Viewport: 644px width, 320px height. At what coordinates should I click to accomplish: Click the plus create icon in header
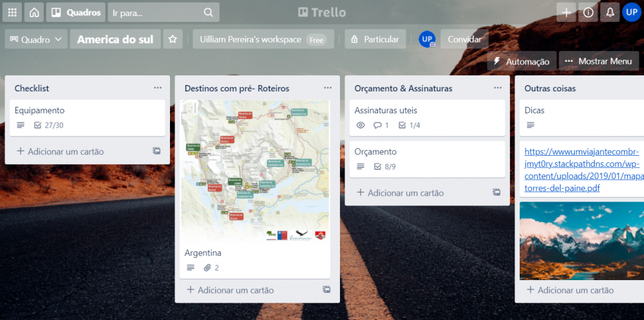566,12
